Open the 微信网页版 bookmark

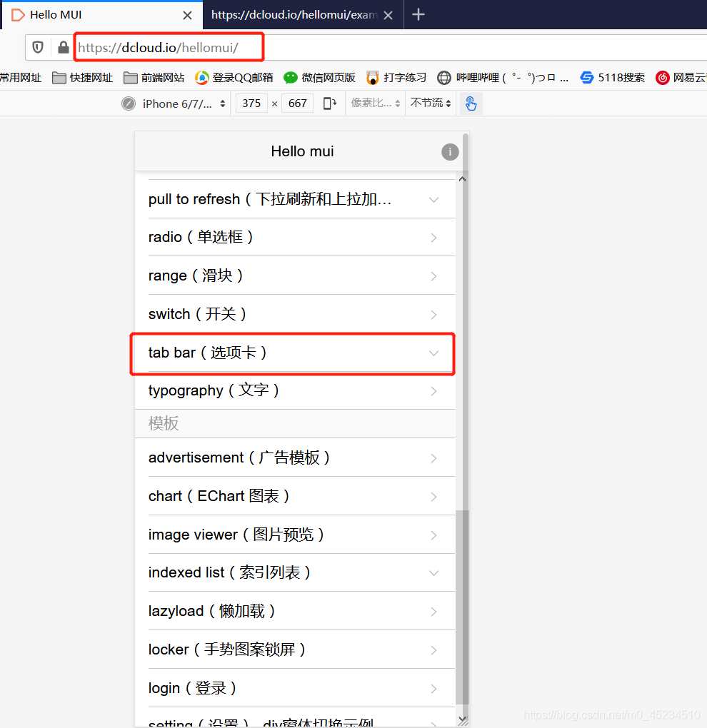point(320,78)
